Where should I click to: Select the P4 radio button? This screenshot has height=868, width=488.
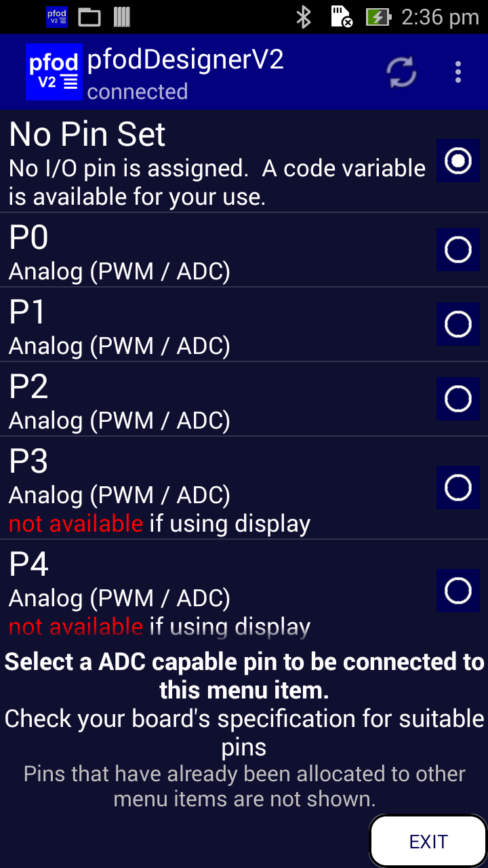[x=458, y=591]
